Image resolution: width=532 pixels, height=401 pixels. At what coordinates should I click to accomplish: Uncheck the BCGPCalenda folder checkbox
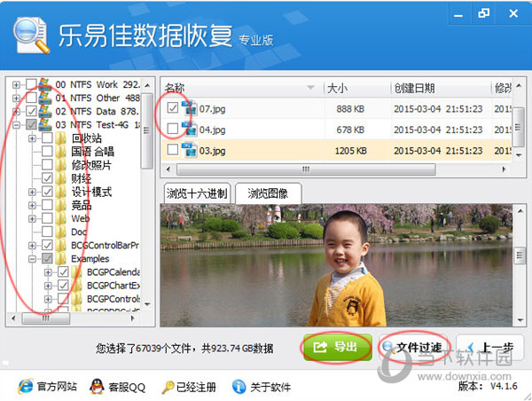(x=63, y=272)
